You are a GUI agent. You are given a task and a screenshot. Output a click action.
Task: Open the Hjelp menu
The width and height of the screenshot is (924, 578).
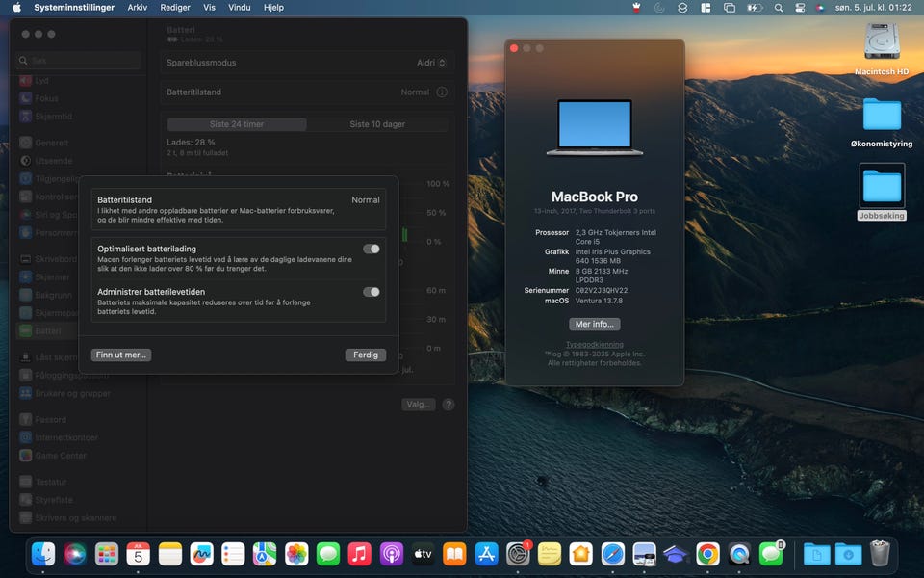[273, 8]
